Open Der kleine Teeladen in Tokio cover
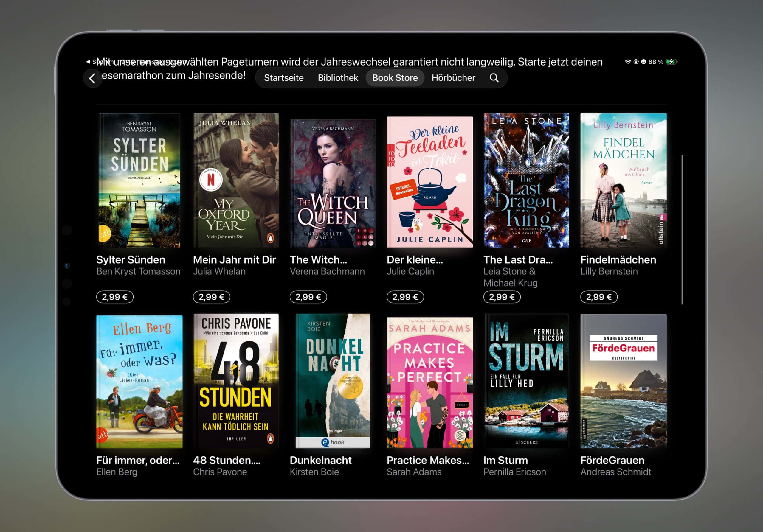The image size is (763, 532). 429,182
